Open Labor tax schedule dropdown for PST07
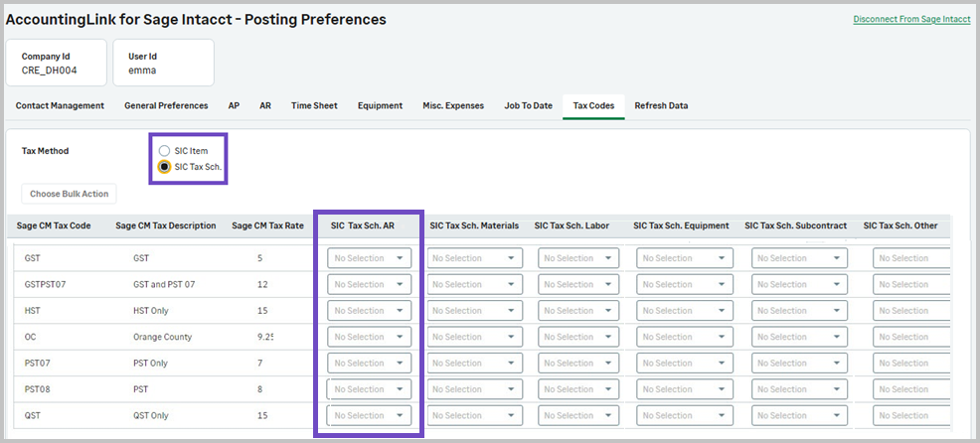 point(578,363)
